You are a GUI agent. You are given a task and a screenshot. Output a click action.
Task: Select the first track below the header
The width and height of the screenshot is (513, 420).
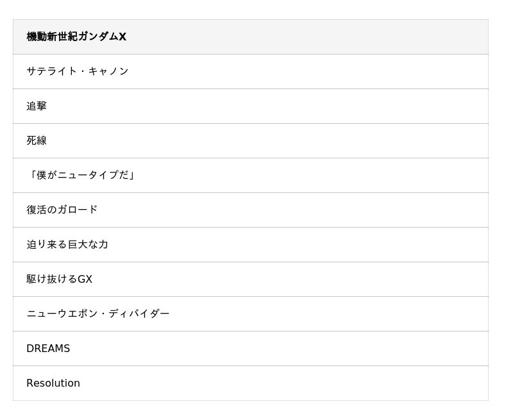[x=78, y=71]
